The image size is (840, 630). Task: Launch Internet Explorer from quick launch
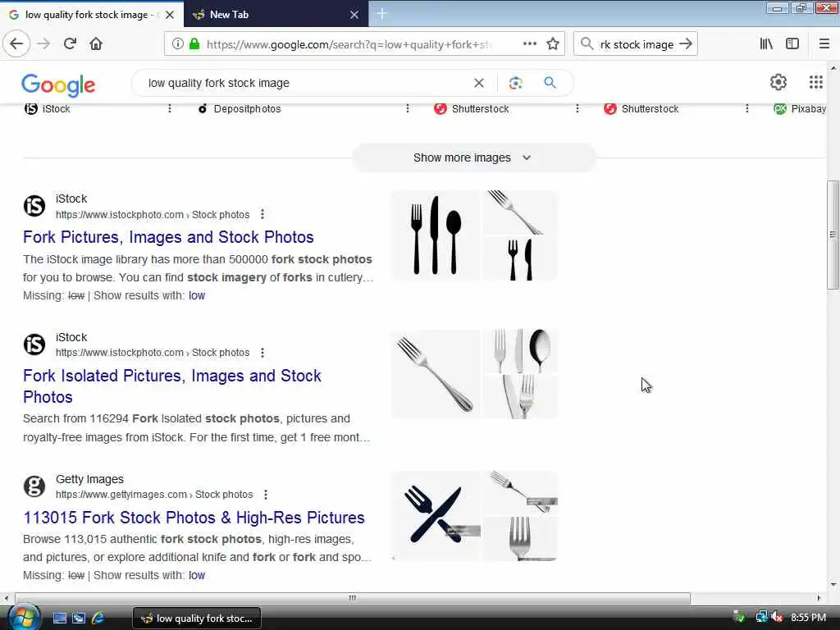pyautogui.click(x=98, y=619)
